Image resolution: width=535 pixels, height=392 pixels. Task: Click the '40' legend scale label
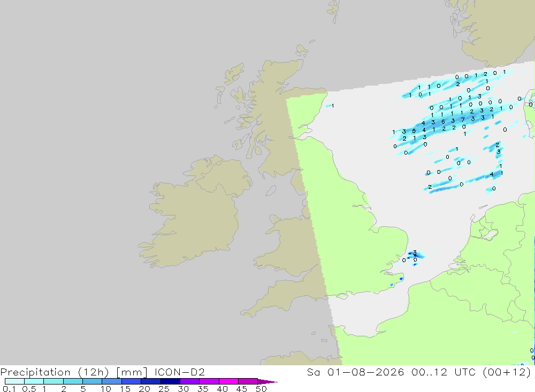coord(222,389)
